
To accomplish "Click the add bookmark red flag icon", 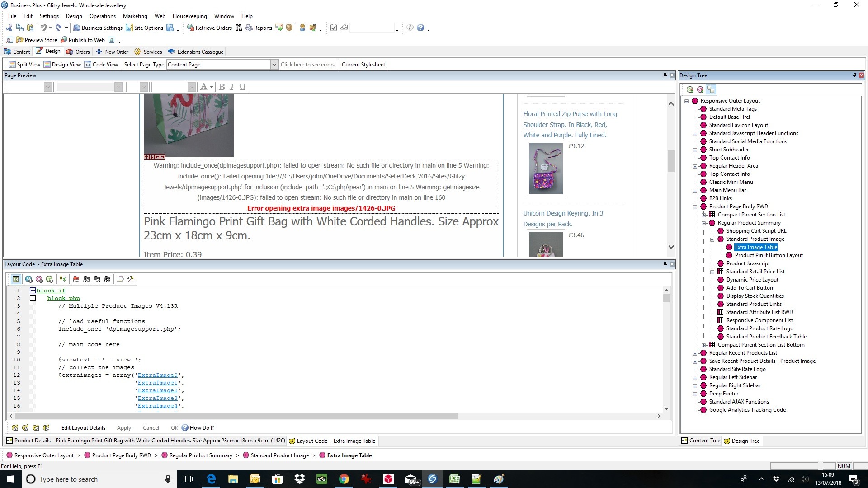I will (x=76, y=280).
